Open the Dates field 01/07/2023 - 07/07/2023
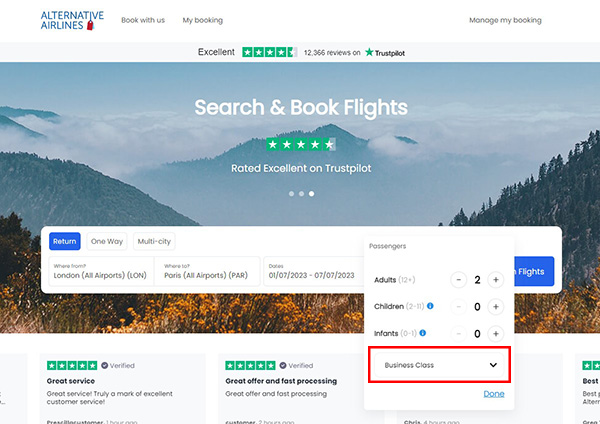The height and width of the screenshot is (424, 600). (313, 271)
